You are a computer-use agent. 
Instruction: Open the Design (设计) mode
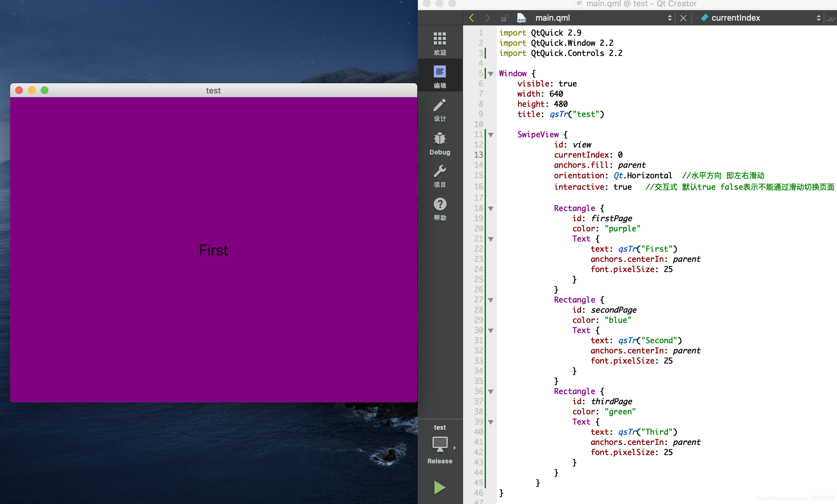pyautogui.click(x=439, y=109)
